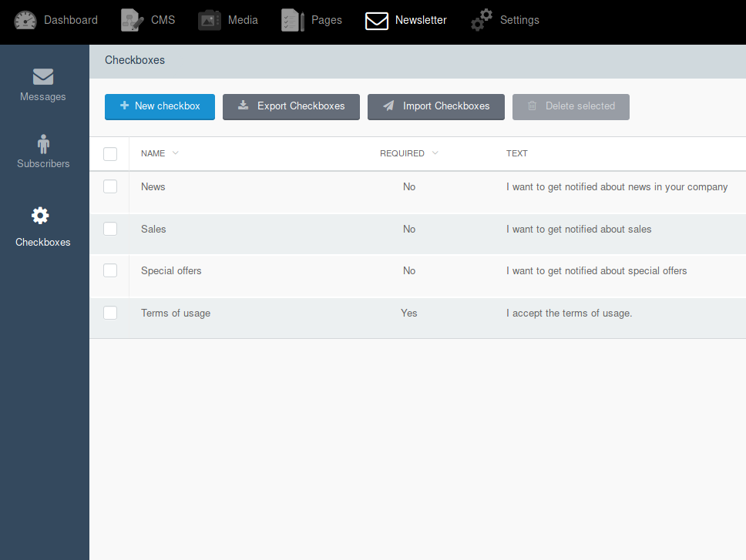
Task: Check the box for the News row
Action: point(110,186)
